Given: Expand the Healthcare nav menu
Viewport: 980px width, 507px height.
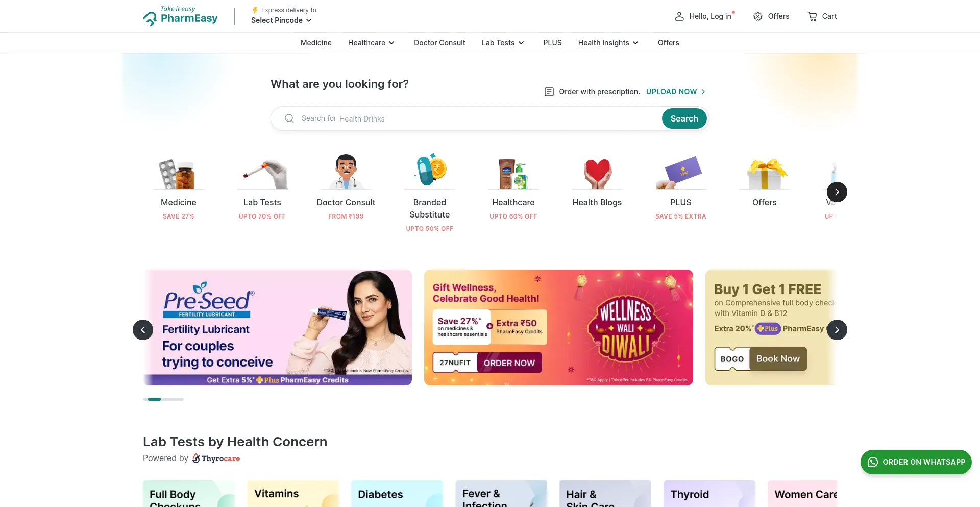Looking at the screenshot, I should (x=371, y=43).
